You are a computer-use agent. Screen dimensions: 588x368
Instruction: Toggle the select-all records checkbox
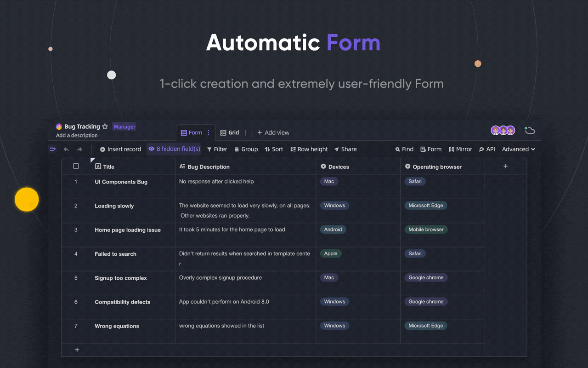tap(76, 167)
